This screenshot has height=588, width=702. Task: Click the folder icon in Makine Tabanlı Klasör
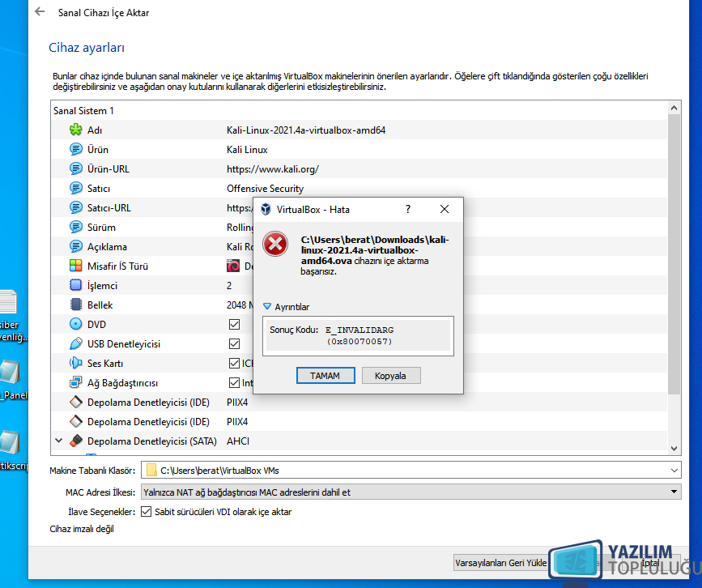pyautogui.click(x=151, y=471)
